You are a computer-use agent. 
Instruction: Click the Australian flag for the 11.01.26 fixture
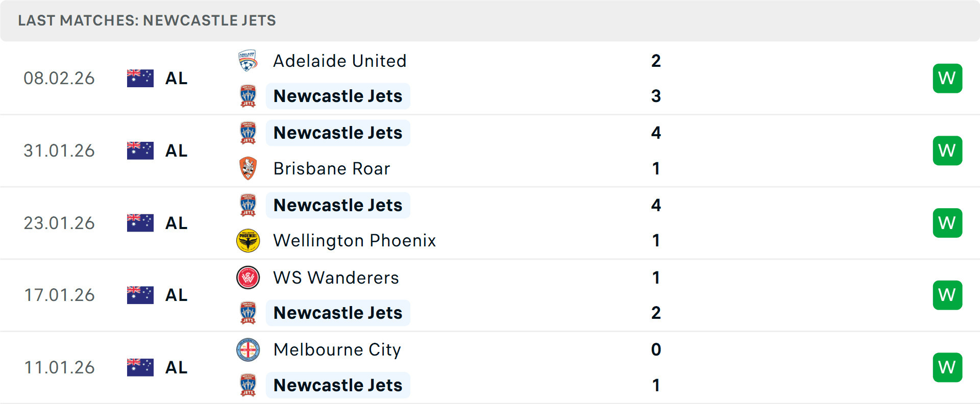[140, 367]
